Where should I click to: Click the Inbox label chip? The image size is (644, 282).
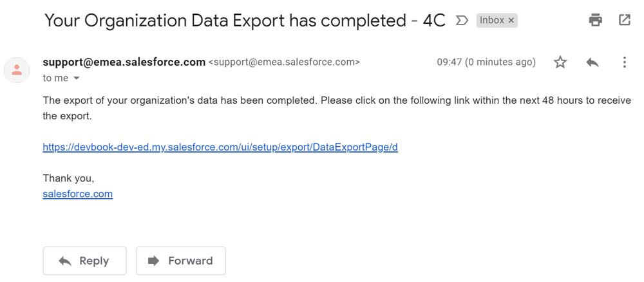tap(491, 21)
